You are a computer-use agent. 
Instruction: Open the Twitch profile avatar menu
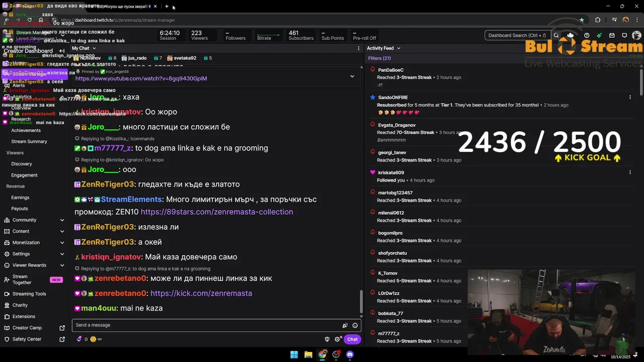click(637, 35)
